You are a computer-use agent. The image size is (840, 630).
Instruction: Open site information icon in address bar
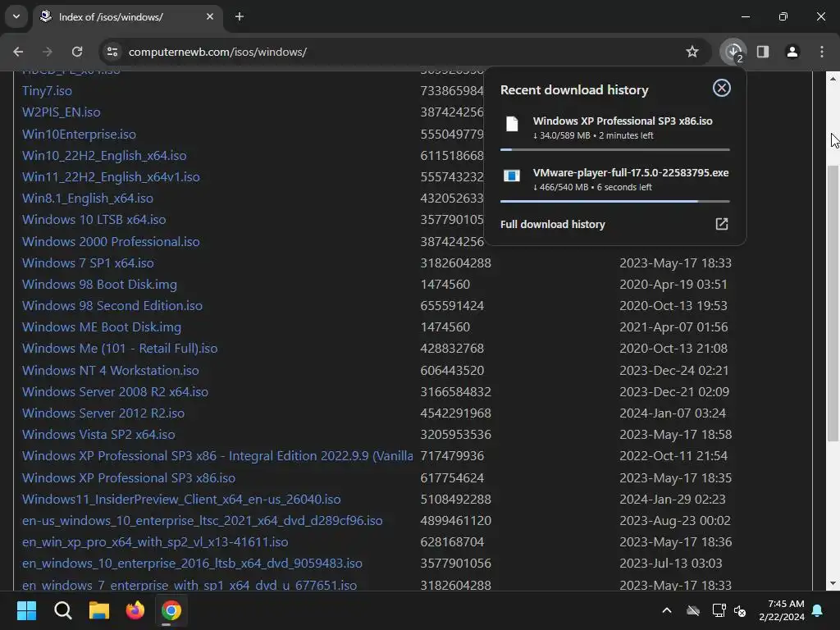pyautogui.click(x=112, y=52)
